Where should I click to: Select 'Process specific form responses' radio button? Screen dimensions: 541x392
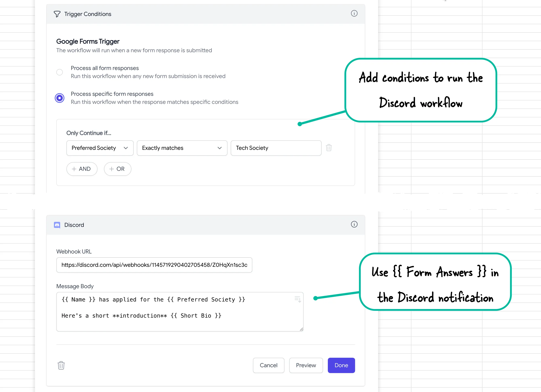point(59,97)
